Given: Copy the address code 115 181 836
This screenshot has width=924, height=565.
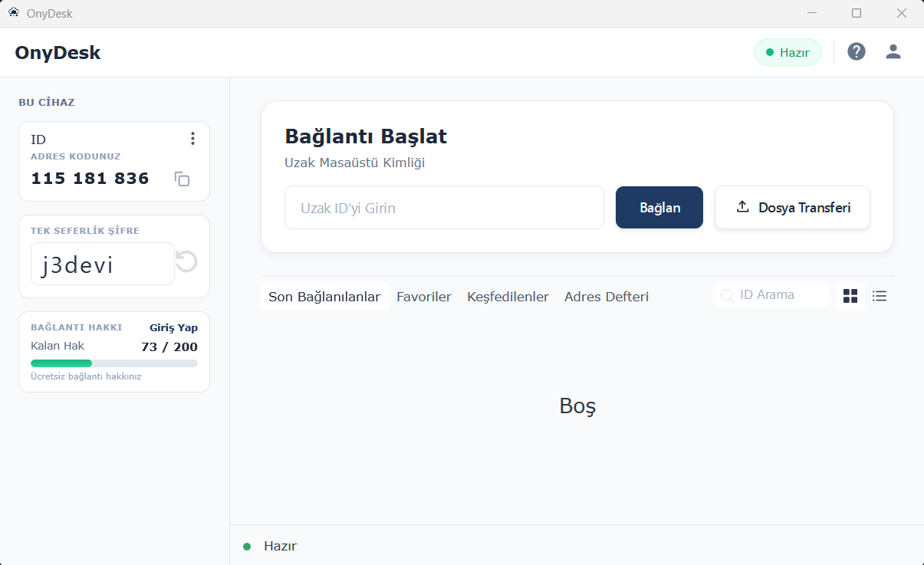Looking at the screenshot, I should coord(182,179).
